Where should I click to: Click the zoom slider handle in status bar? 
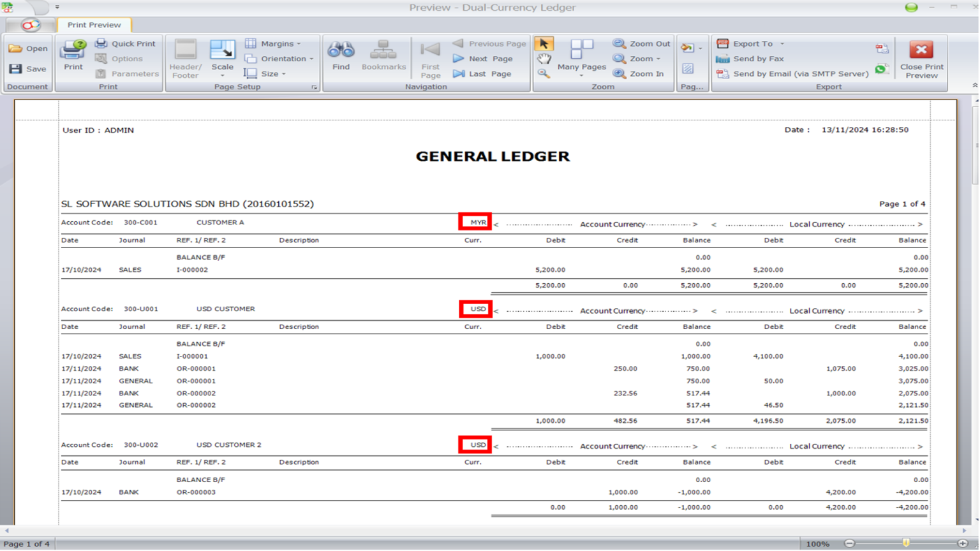[x=906, y=543]
